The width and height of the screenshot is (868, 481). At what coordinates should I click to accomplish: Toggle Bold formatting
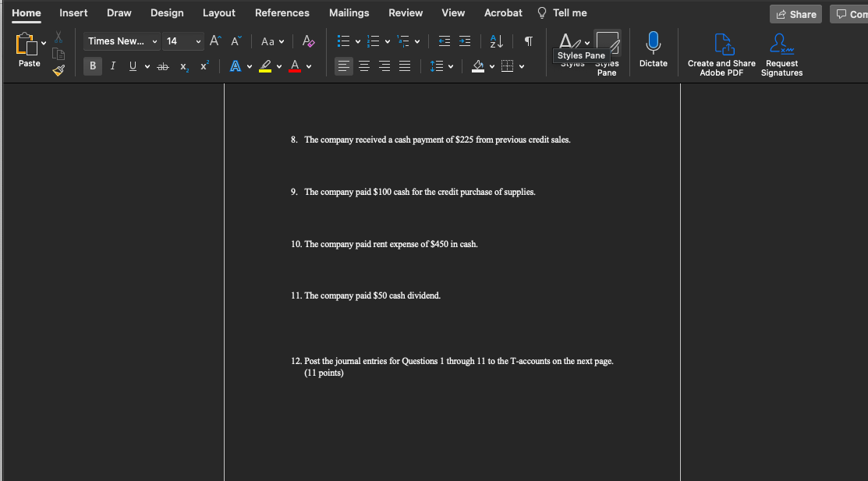tap(93, 65)
